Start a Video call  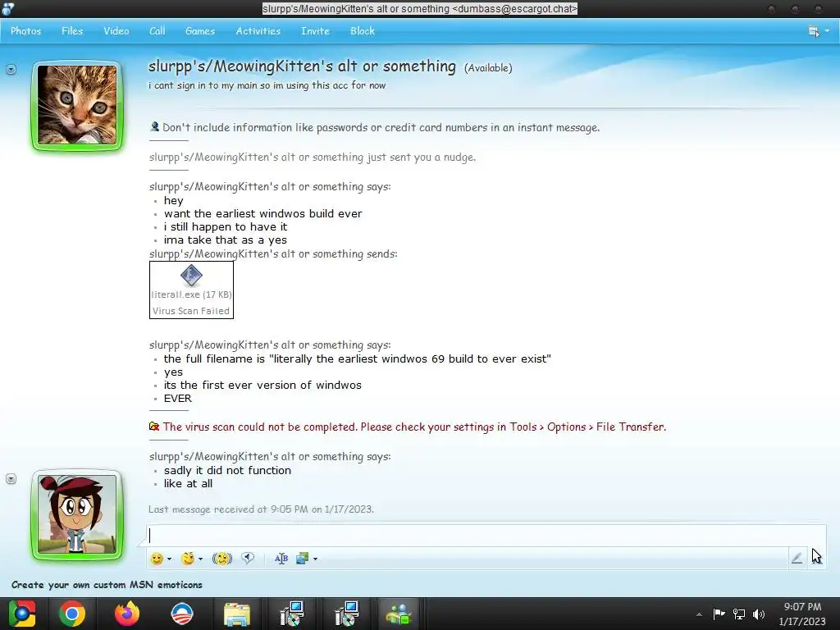coord(116,31)
